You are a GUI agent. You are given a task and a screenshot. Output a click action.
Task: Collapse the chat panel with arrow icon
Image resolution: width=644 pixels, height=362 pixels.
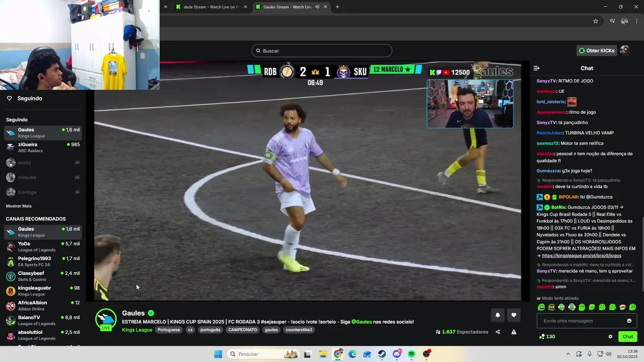tap(536, 68)
